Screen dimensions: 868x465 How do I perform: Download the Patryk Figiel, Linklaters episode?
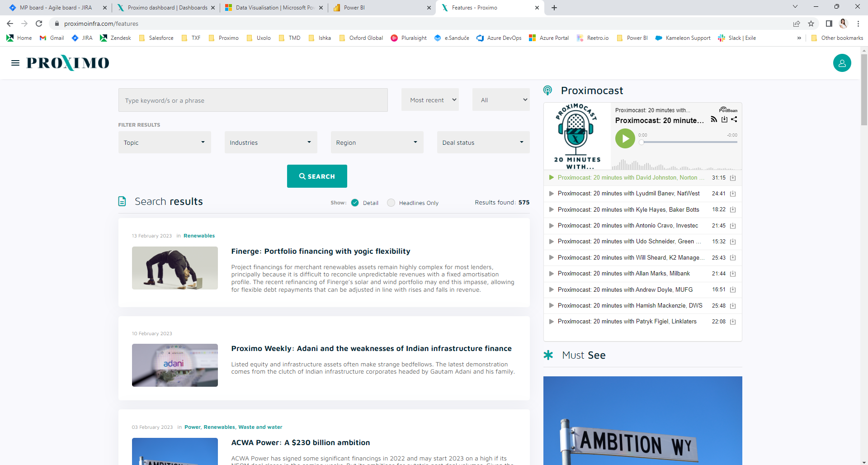733,322
